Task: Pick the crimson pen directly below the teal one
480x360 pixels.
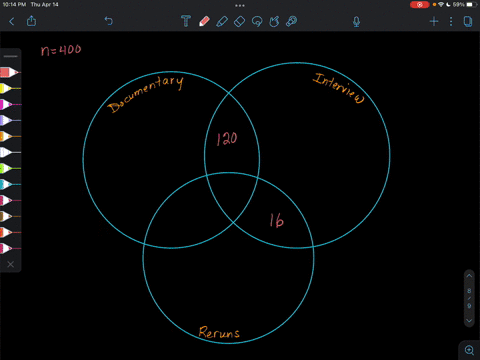Action: tap(10, 200)
